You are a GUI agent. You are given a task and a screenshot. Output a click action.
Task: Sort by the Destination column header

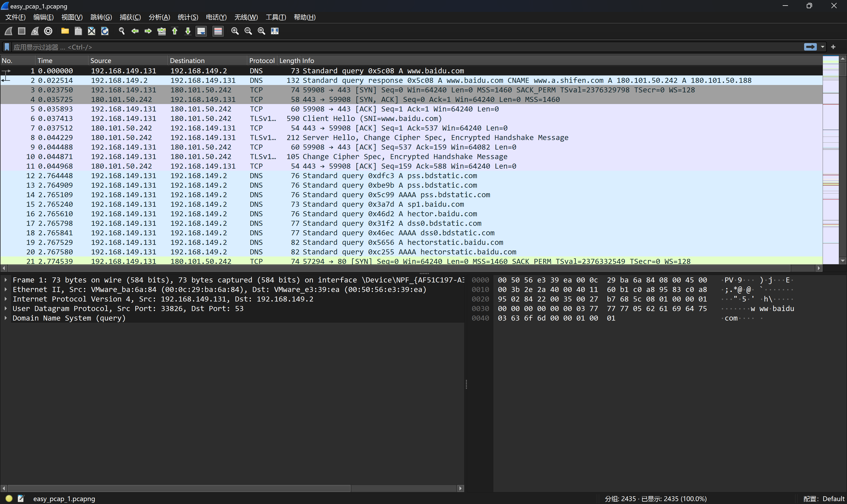click(x=208, y=60)
